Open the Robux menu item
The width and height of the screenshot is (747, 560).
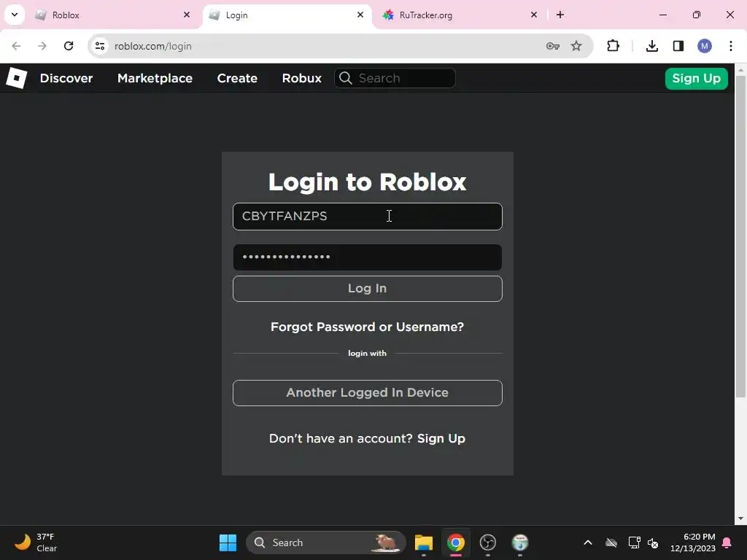[x=301, y=78]
